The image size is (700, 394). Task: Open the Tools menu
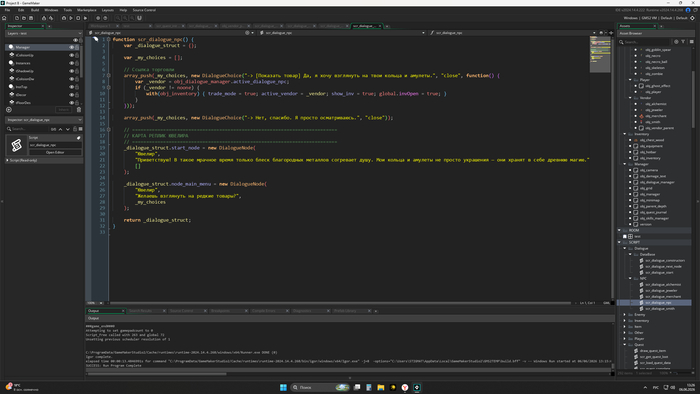(67, 10)
